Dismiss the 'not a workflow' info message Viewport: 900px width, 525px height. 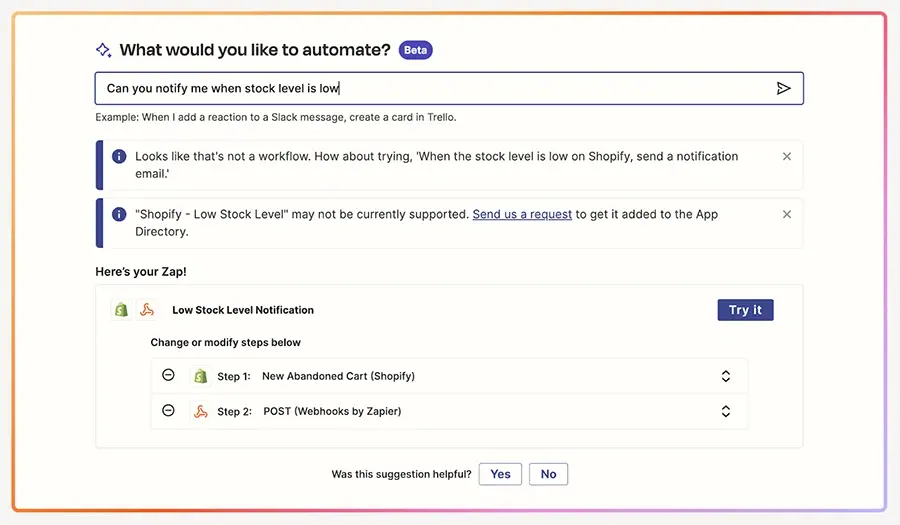point(786,157)
